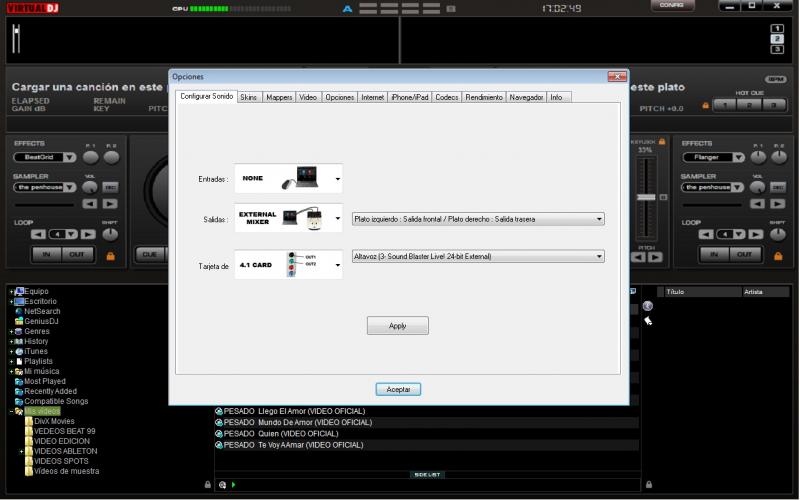Click left deck sampler previous arrow
Image resolution: width=800 pixels, height=500 pixels.
tap(90, 204)
